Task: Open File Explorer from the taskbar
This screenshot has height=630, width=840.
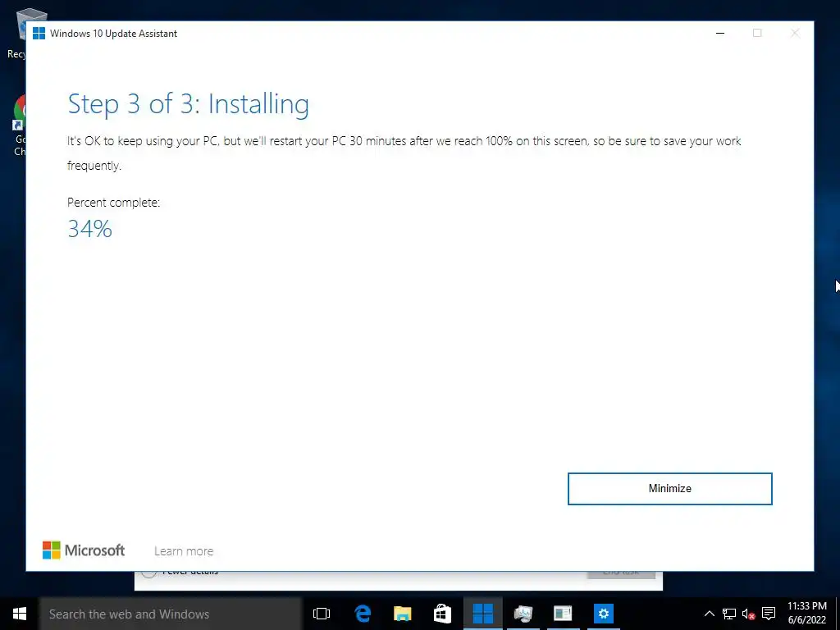Action: 402,614
